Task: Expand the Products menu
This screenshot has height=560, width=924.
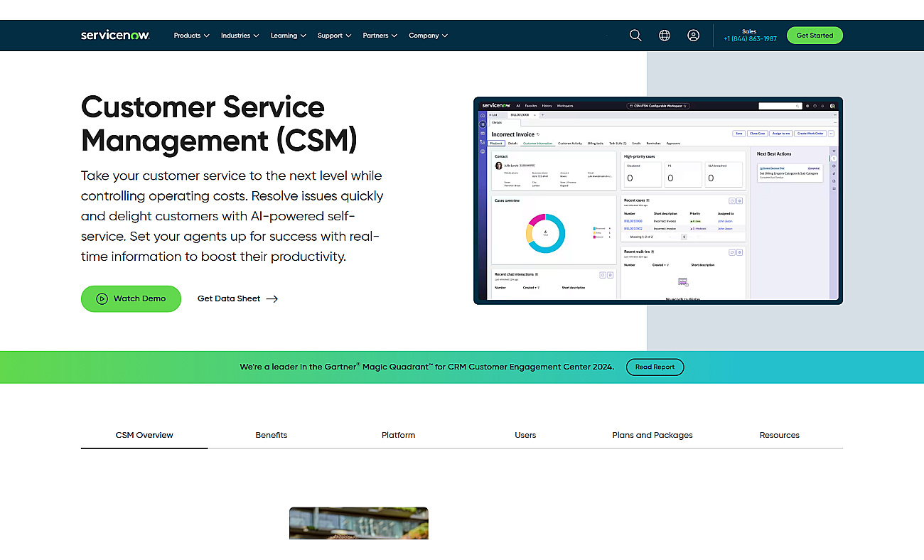Action: point(191,36)
